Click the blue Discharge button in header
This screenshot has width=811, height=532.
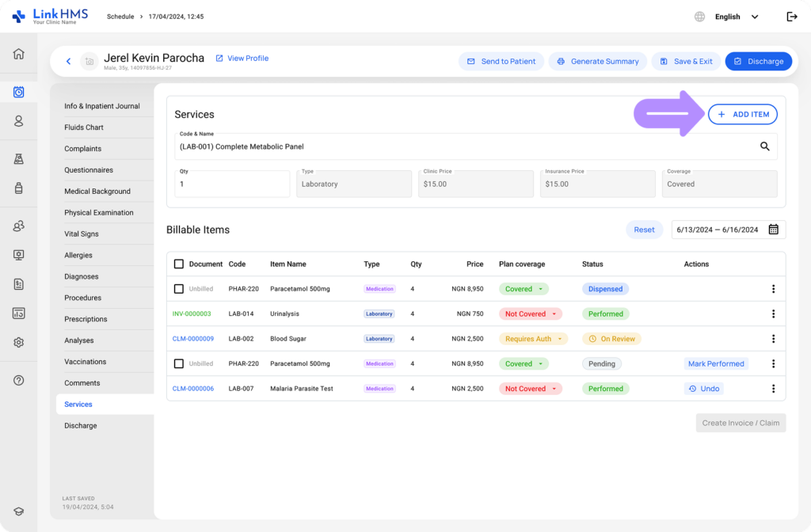coord(758,61)
